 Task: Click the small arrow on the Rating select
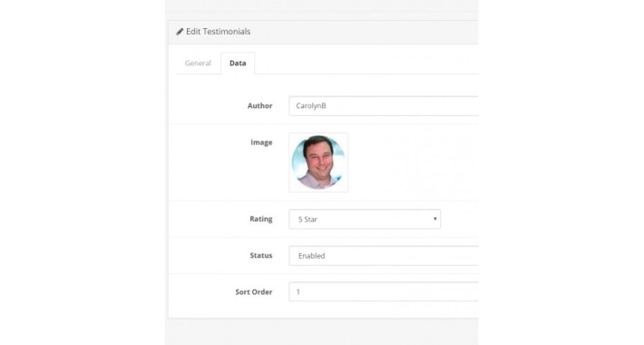point(435,219)
